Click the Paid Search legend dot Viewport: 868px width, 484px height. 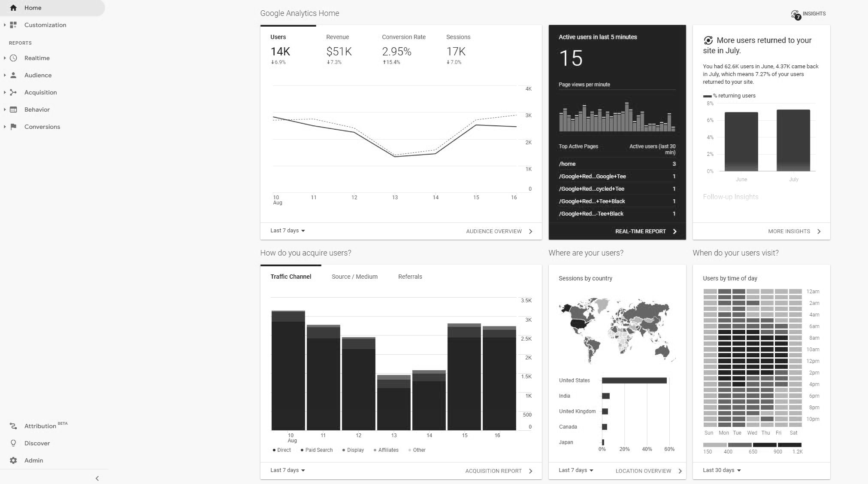pos(302,450)
